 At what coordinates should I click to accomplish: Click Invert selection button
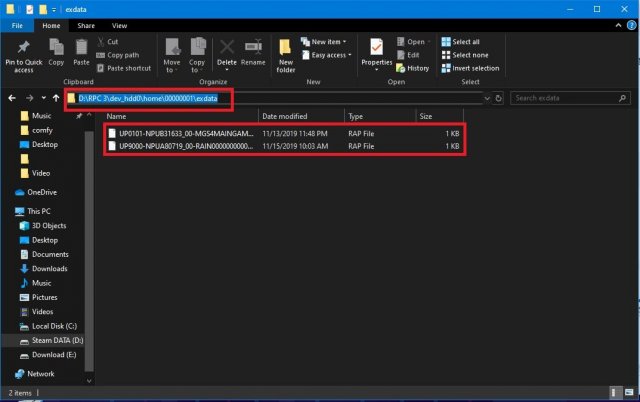tap(470, 68)
